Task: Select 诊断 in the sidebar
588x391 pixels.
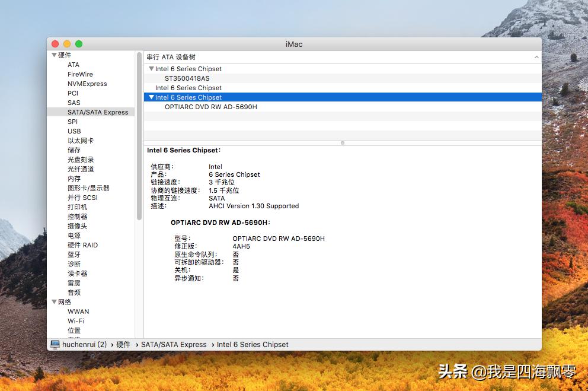Action: (74, 264)
